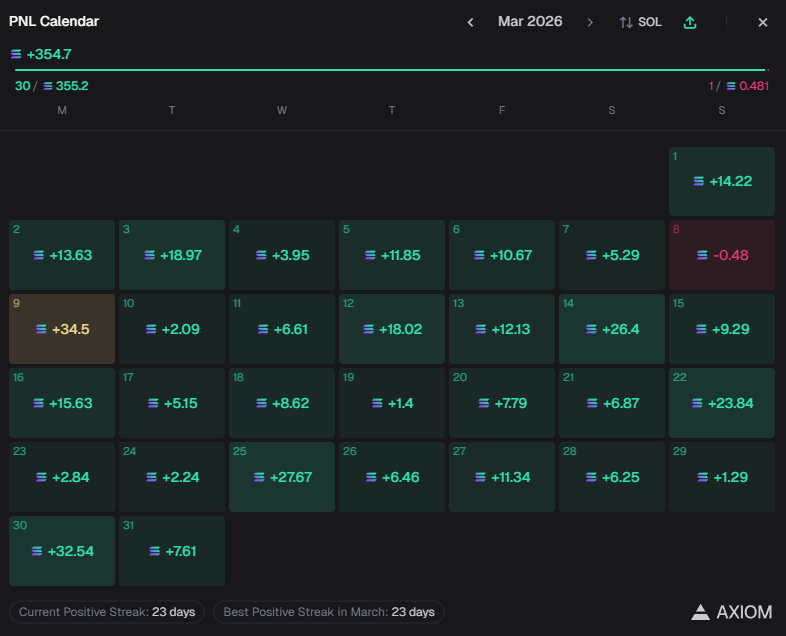Select day 16 cell showing +15.63

pos(62,403)
